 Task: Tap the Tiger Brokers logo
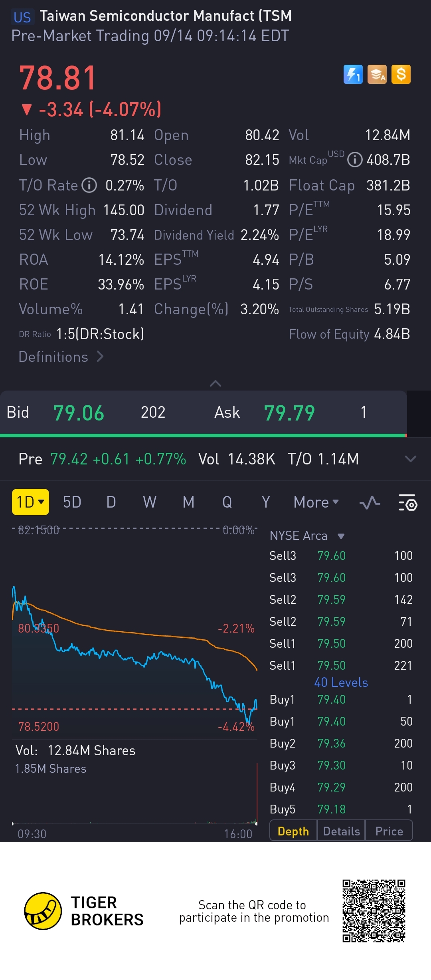[43, 911]
